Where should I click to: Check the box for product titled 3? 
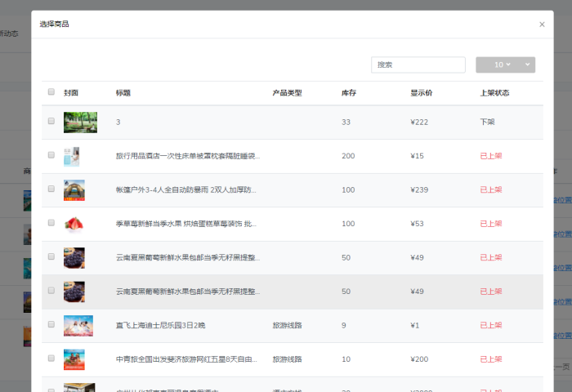point(51,121)
